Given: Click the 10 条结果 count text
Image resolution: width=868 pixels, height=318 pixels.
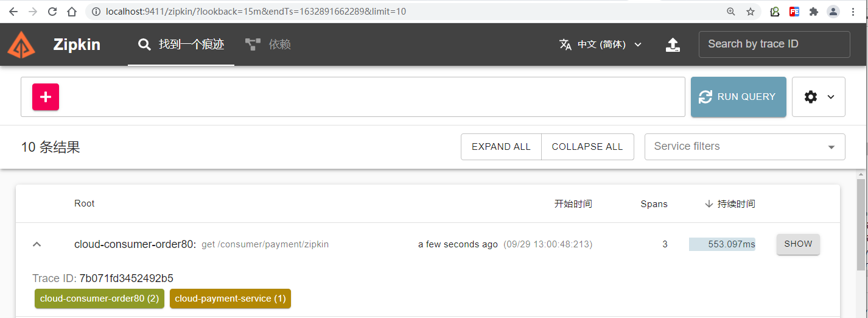Looking at the screenshot, I should (51, 147).
